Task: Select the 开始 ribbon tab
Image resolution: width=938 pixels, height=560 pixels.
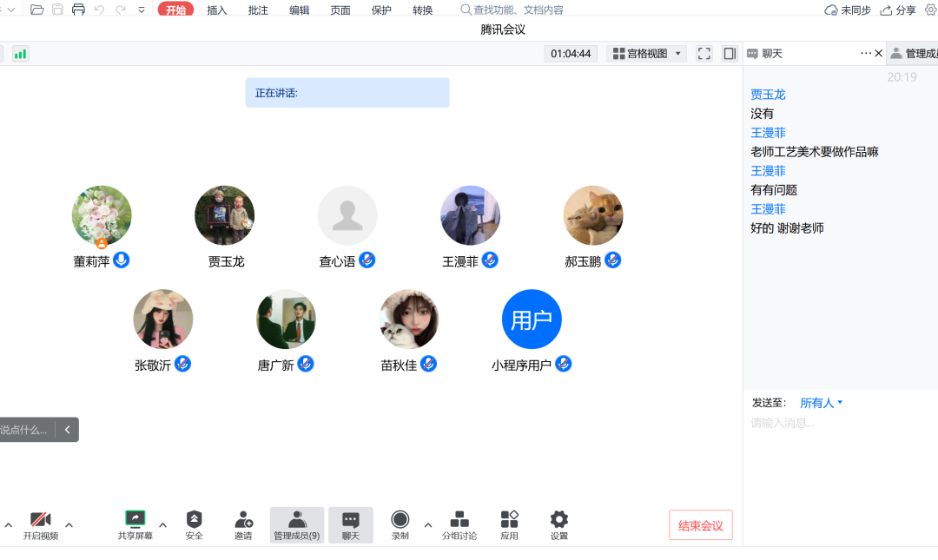Action: (175, 10)
